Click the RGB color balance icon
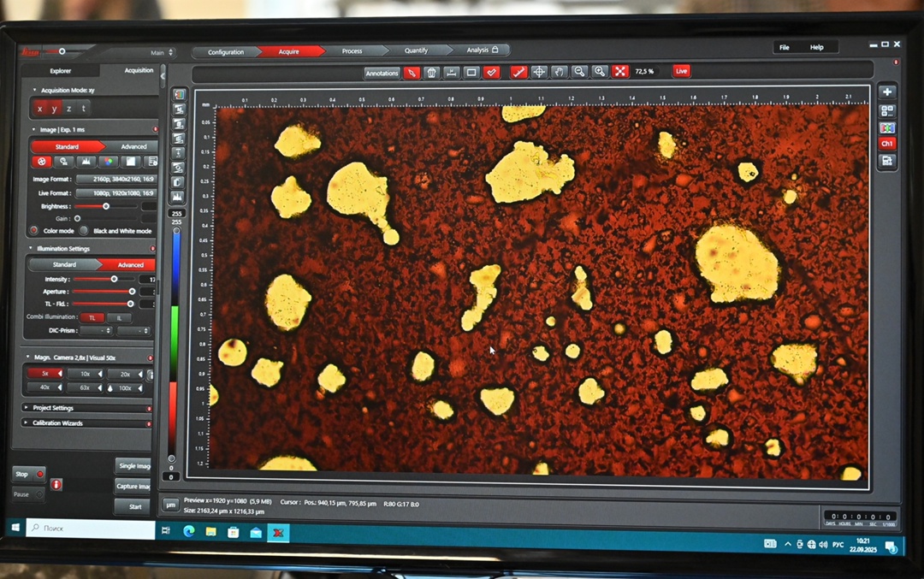The image size is (924, 579). pos(108,161)
